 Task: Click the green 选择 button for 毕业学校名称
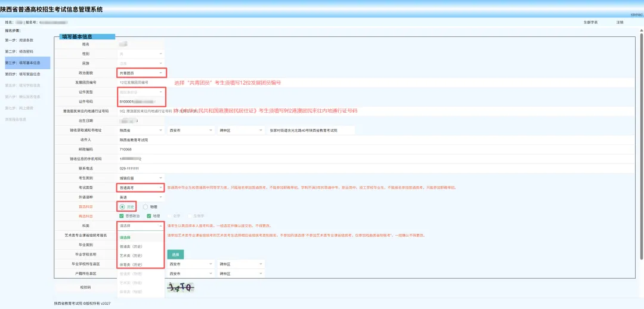coord(175,255)
